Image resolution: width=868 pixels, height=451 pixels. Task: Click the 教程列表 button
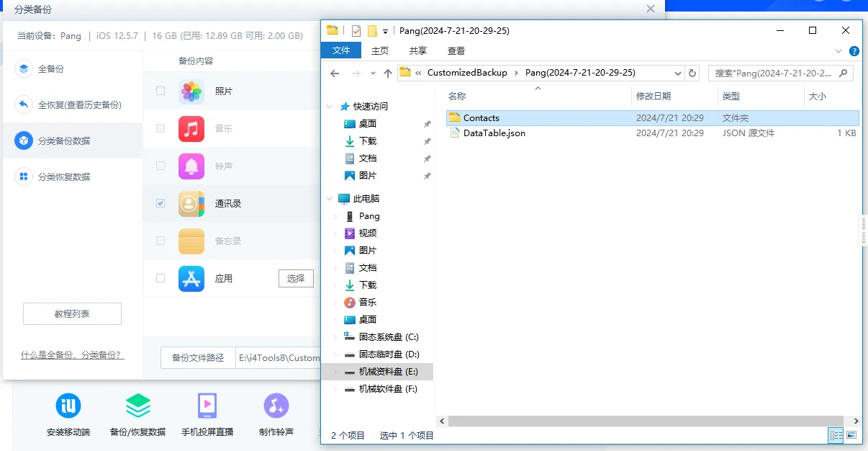click(72, 314)
